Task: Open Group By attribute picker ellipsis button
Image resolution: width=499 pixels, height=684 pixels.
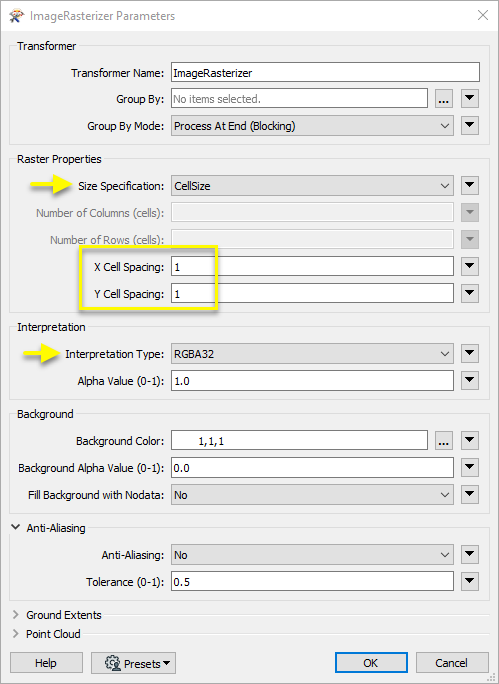Action: pyautogui.click(x=444, y=99)
